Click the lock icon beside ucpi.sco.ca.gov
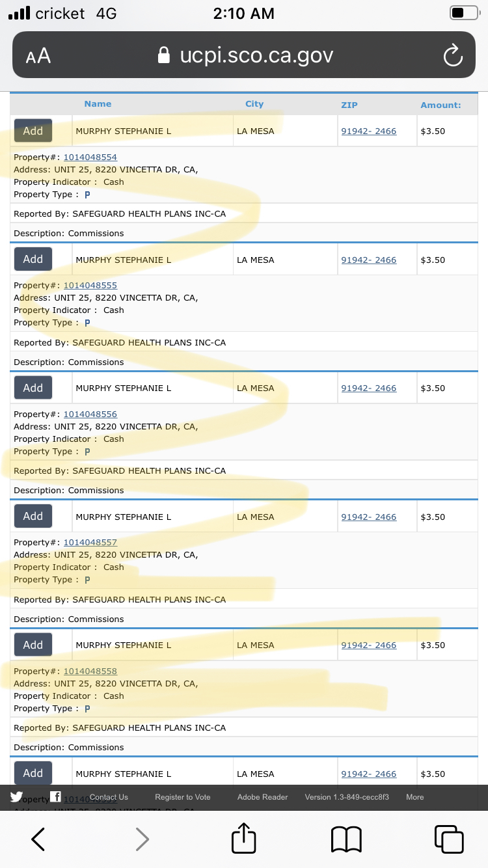The width and height of the screenshot is (488, 868). point(165,55)
